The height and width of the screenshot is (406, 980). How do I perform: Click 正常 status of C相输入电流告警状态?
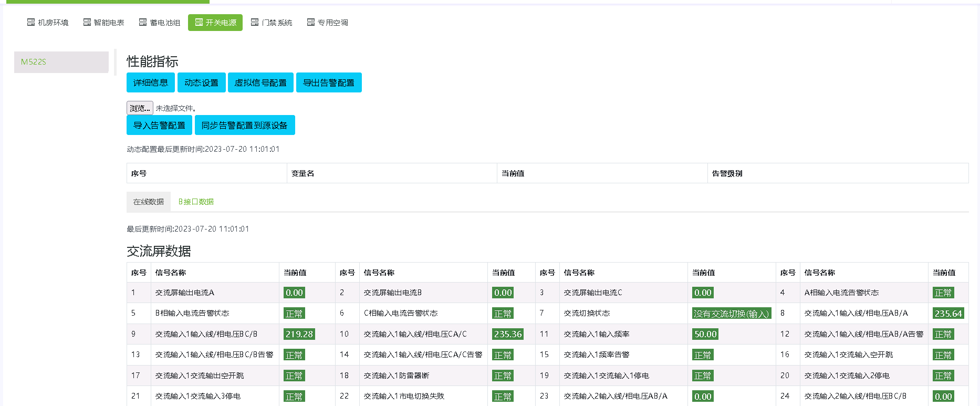coord(503,314)
